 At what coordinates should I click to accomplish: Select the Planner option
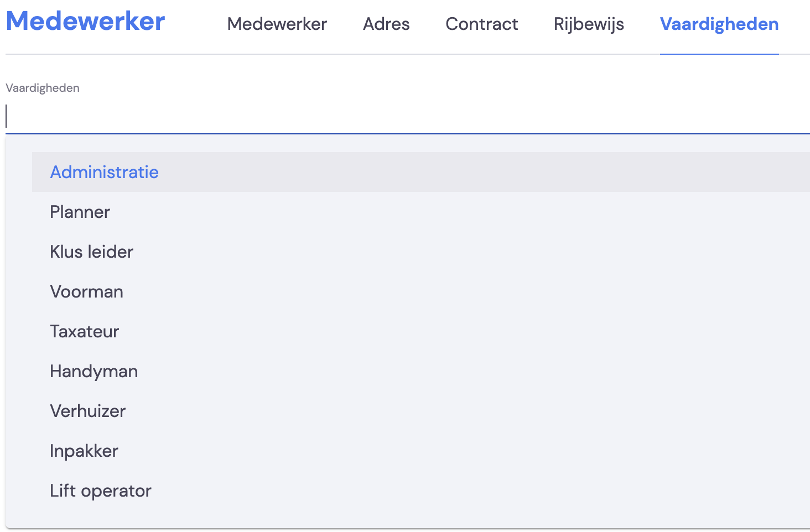(421, 212)
